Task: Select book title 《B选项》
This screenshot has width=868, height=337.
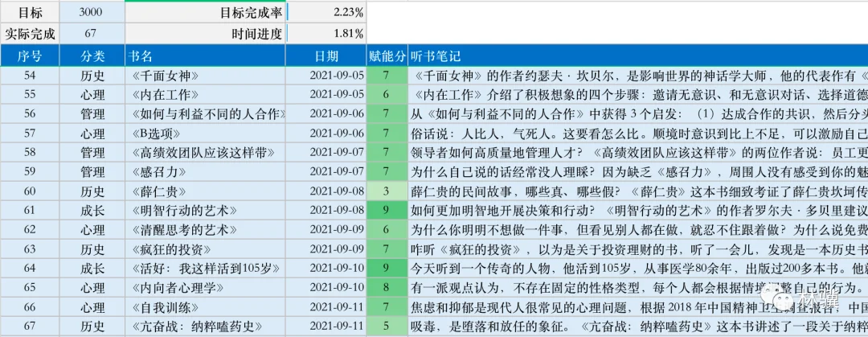Action: coord(156,134)
